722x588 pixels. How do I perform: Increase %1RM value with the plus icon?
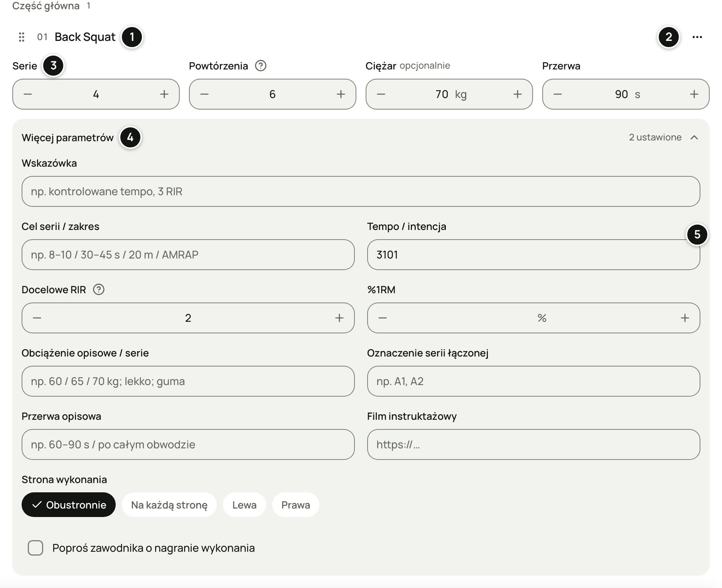click(685, 318)
